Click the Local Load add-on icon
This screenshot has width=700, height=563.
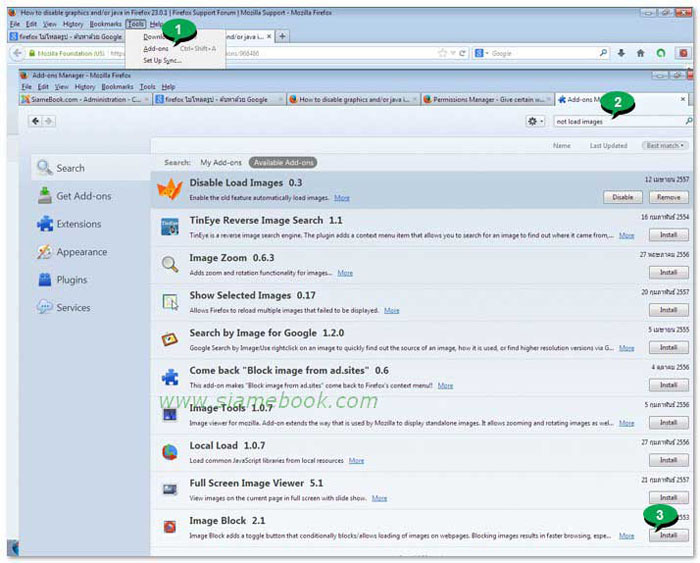click(x=170, y=452)
